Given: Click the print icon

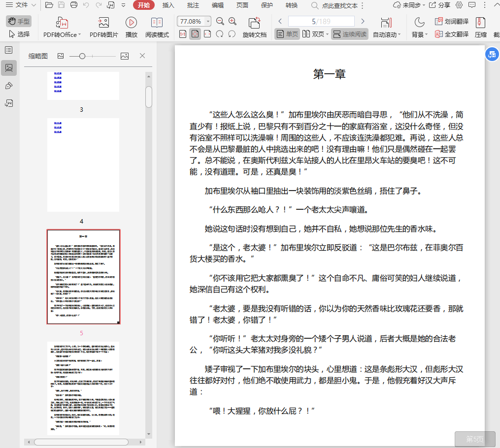Looking at the screenshot, I should pyautogui.click(x=74, y=5).
